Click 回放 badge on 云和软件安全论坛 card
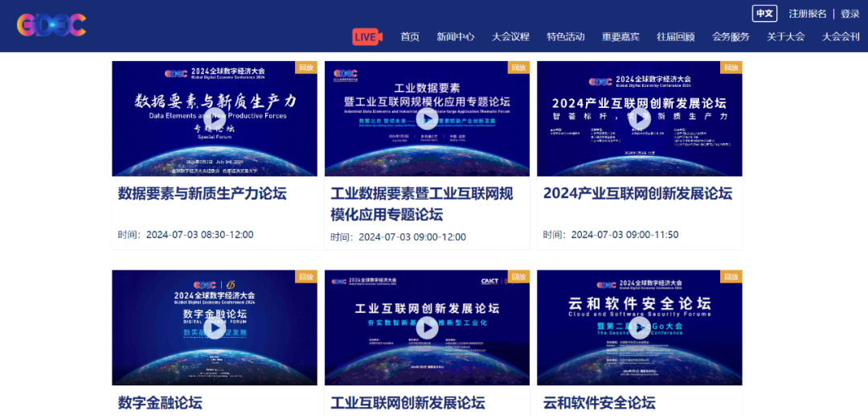Image resolution: width=868 pixels, height=416 pixels. [731, 277]
